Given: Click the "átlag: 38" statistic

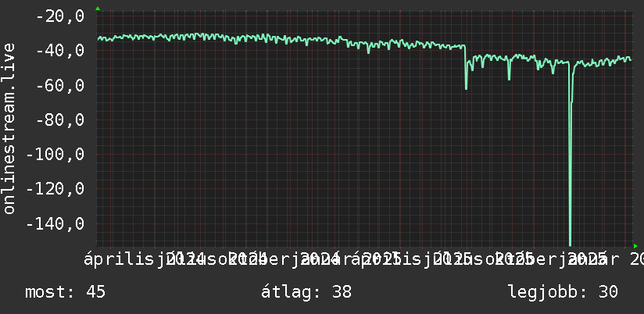Looking at the screenshot, I should pyautogui.click(x=306, y=292).
